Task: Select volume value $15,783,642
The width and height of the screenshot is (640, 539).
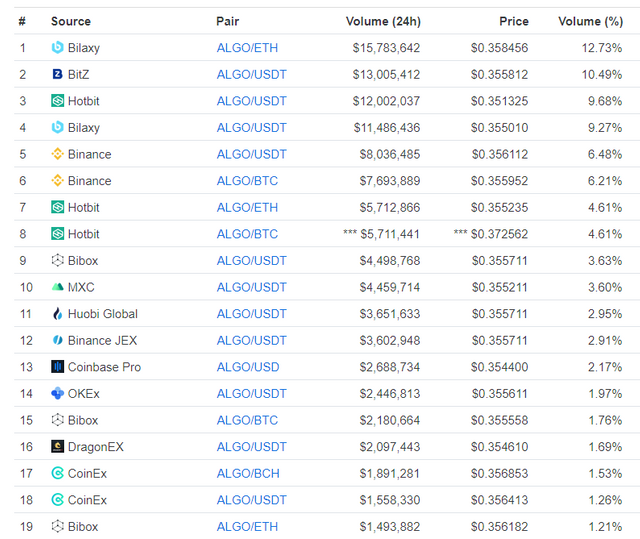Action: 386,48
